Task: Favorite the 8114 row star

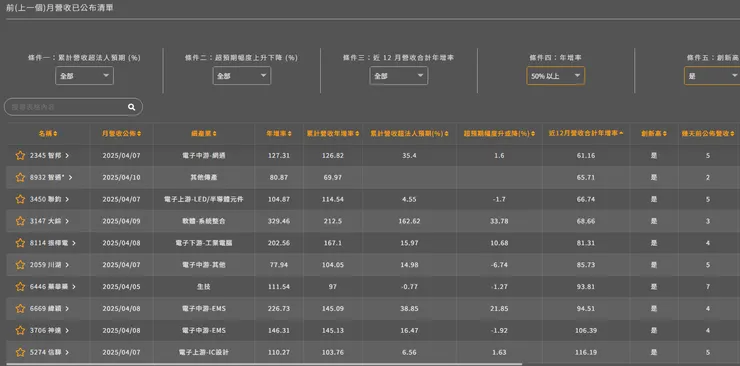Action: pos(20,243)
